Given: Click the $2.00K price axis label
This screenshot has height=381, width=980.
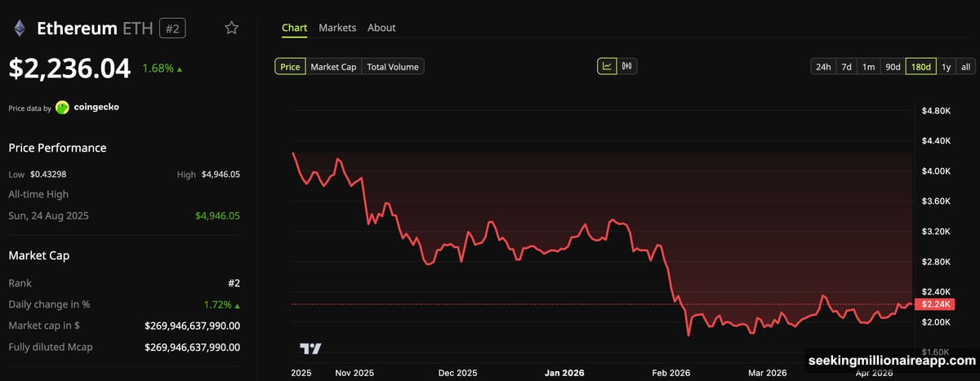Looking at the screenshot, I should click(x=934, y=321).
